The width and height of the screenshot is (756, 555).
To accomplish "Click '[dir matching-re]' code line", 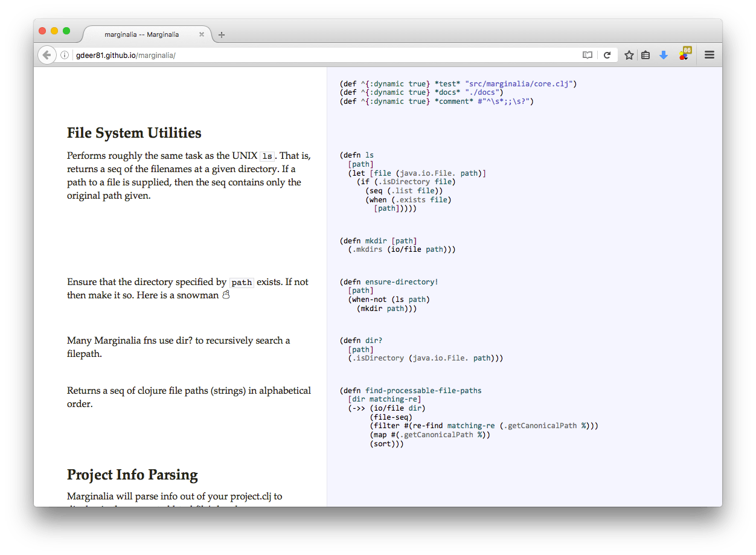I will point(385,399).
